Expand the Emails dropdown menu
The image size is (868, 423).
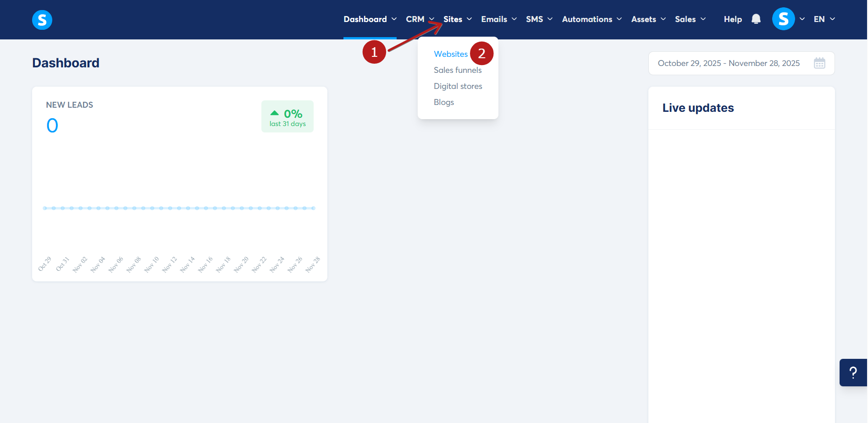(x=498, y=19)
